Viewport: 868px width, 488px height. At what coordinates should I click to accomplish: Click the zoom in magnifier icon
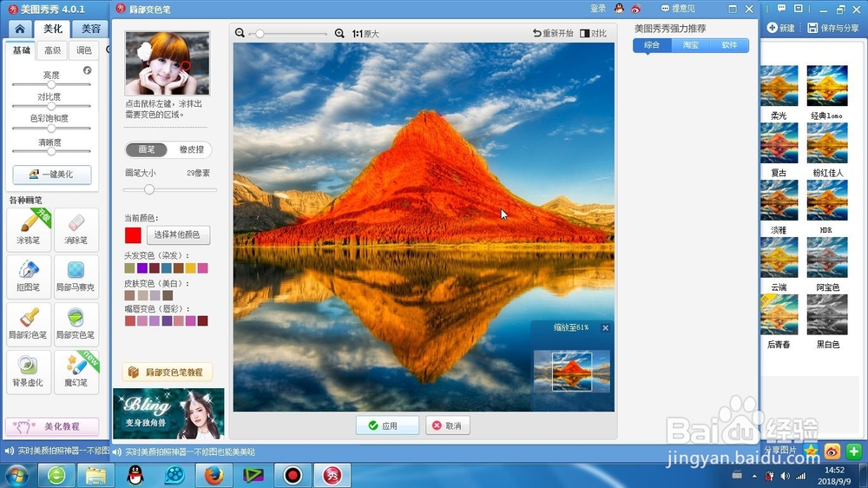[339, 33]
